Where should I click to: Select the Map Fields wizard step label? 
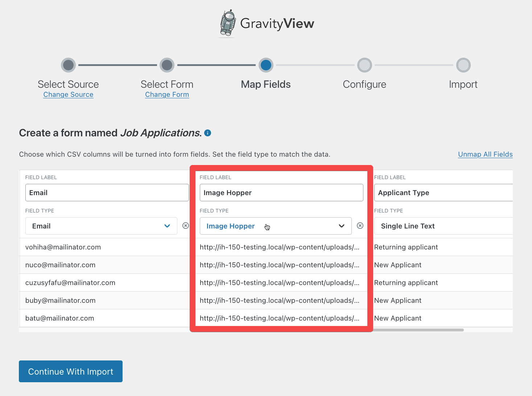coord(266,84)
